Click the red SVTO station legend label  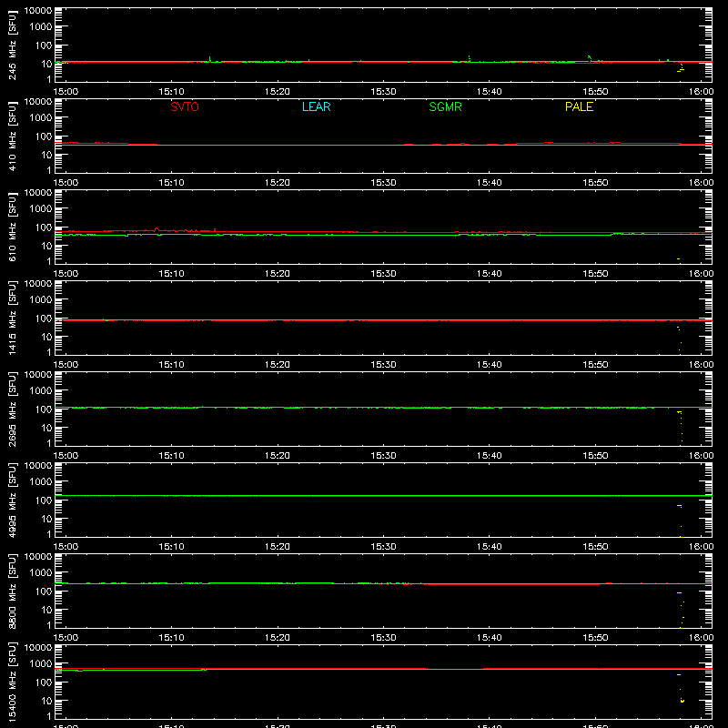point(185,106)
